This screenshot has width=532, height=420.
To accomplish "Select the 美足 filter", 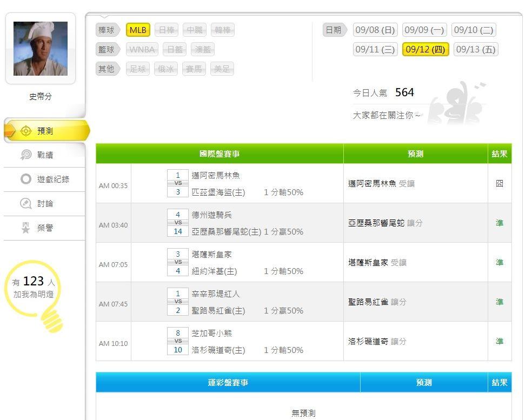I will pyautogui.click(x=222, y=69).
